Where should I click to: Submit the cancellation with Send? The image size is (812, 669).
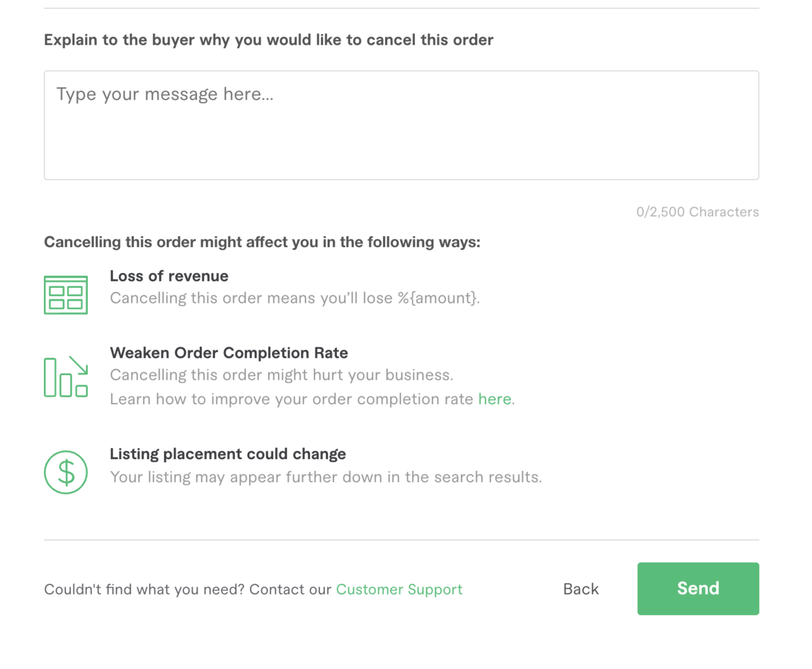coord(698,588)
